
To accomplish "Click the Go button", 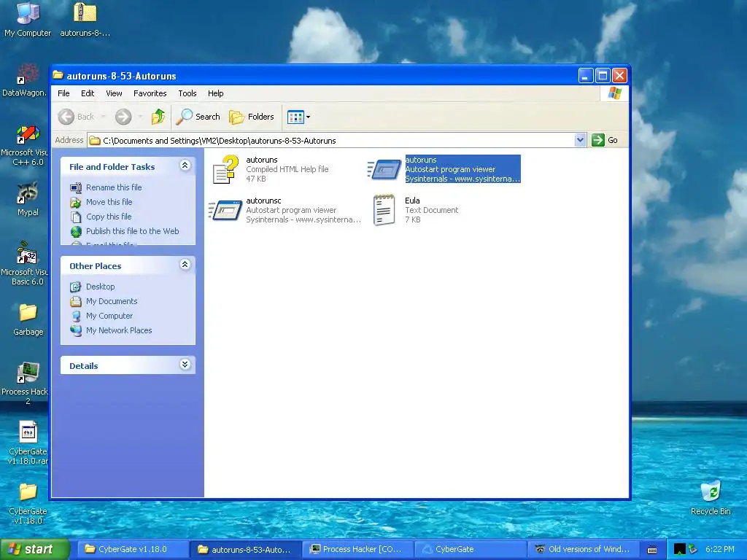I will (x=605, y=140).
